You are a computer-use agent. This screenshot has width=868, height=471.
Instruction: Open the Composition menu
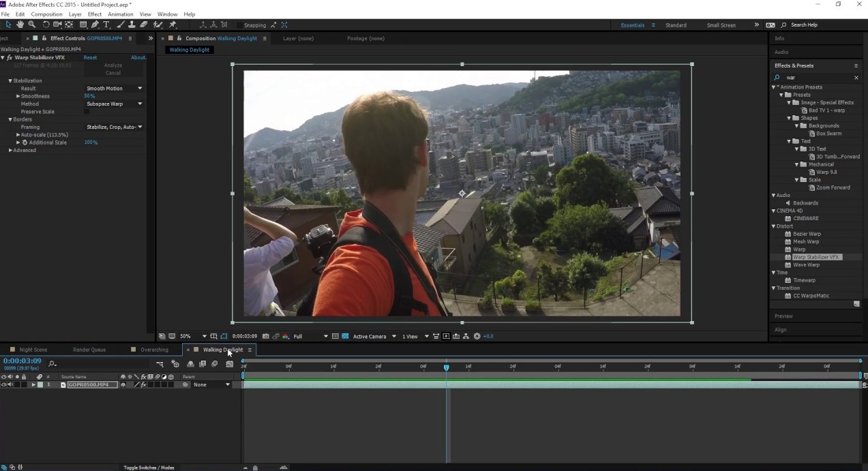click(x=46, y=14)
